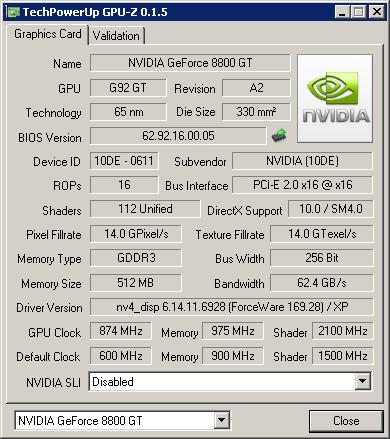Click GPU Clock value 874 MHz
Screen dimensions: 390x439
click(x=121, y=331)
